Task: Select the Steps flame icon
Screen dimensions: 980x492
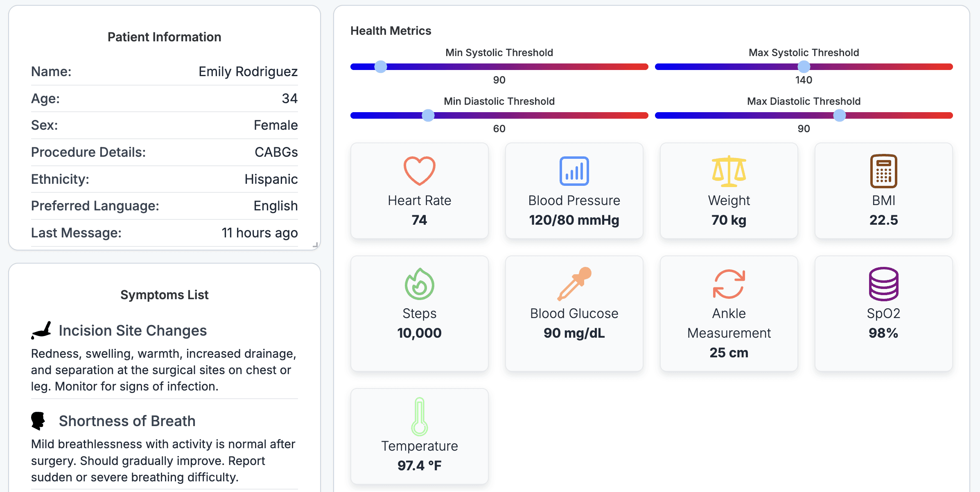Action: click(x=419, y=284)
